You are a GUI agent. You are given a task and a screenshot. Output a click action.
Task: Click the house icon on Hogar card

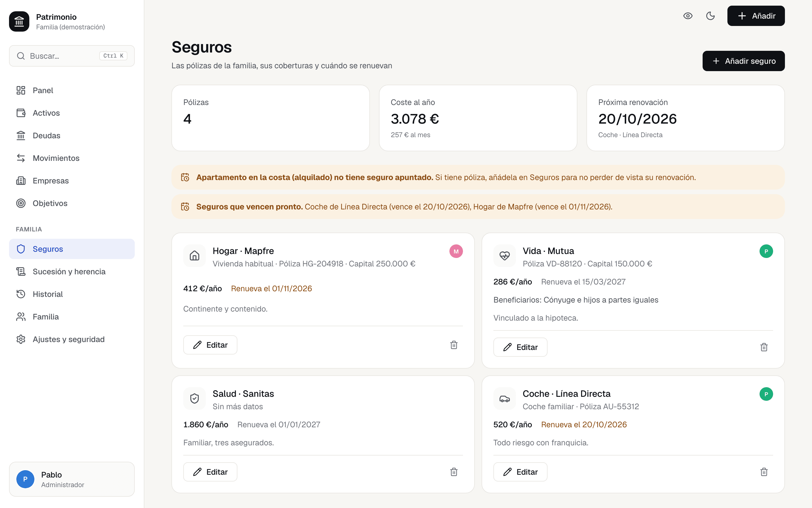pos(195,256)
